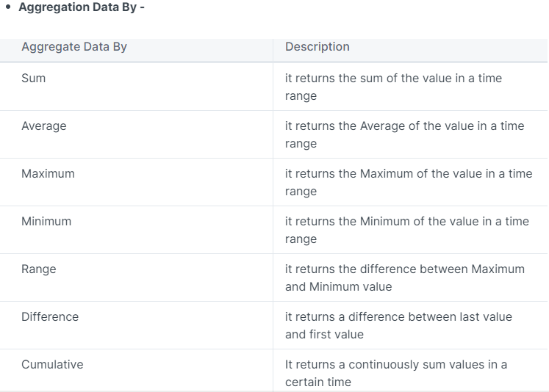Click the description text in the Average row
The height and width of the screenshot is (392, 549).
coord(404,134)
